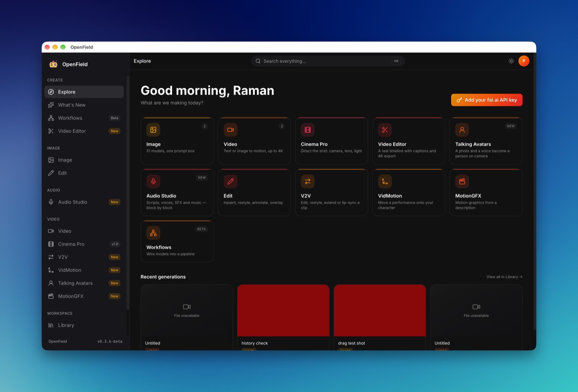Click the 'Text or image to motion, up to 4K' text
The image size is (578, 392).
pos(253,151)
